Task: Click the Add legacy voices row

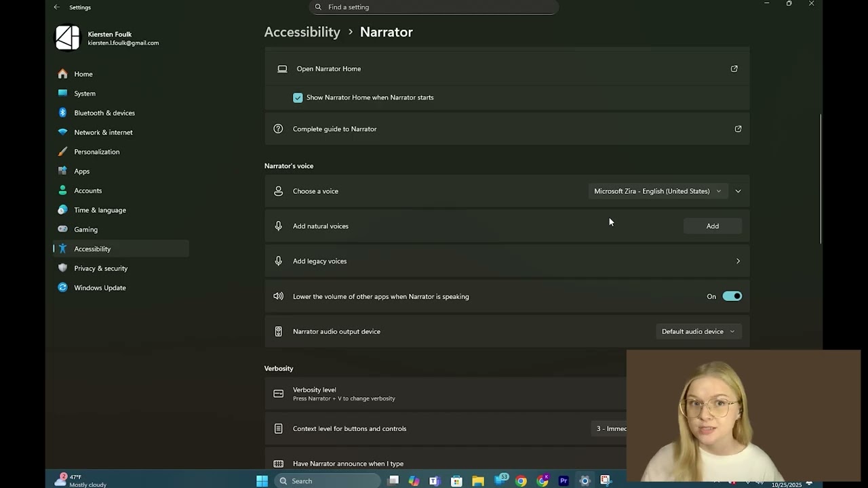Action: 507,261
